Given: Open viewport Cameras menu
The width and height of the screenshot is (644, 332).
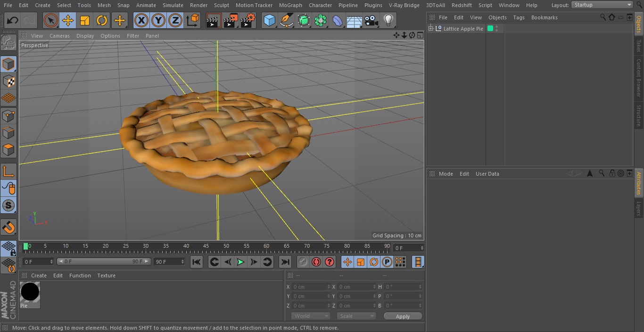Looking at the screenshot, I should (59, 36).
